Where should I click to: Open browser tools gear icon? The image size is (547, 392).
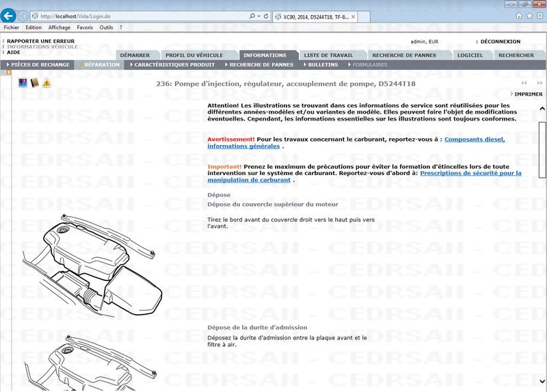(x=538, y=15)
